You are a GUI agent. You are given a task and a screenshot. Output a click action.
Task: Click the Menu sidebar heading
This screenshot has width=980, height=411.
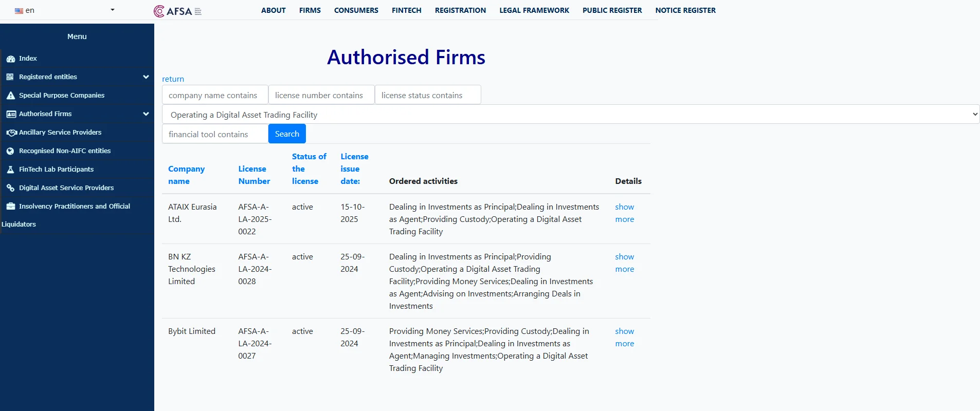coord(77,36)
